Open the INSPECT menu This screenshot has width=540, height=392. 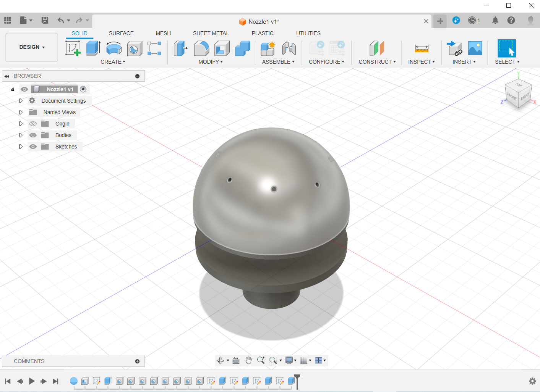coord(422,62)
